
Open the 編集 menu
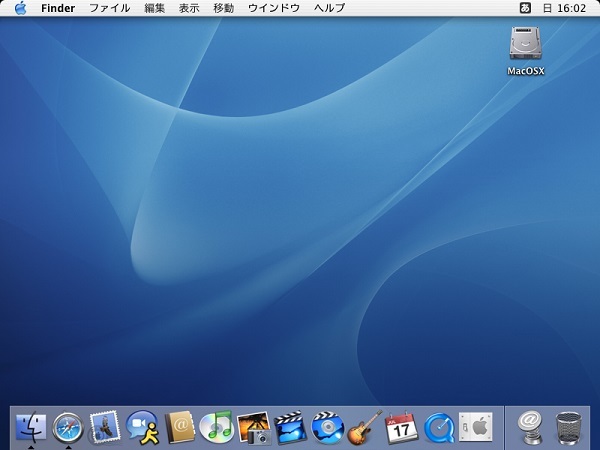click(155, 8)
